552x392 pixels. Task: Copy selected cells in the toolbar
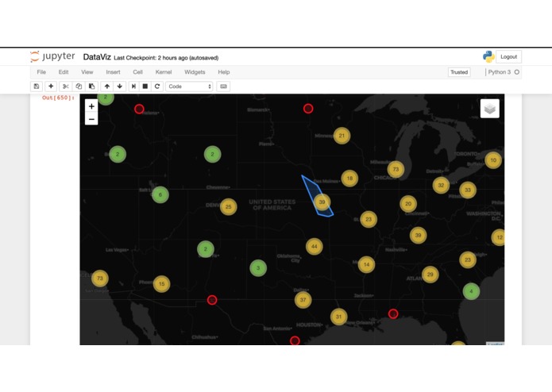pyautogui.click(x=79, y=86)
